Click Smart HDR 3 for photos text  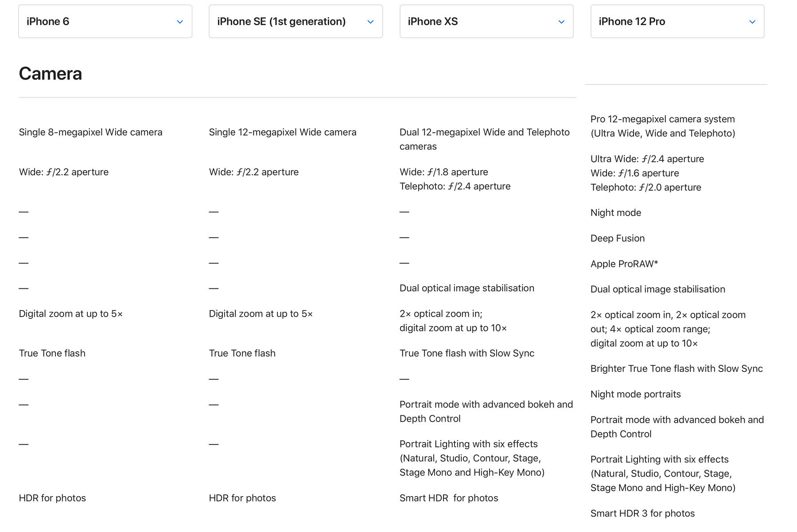point(642,513)
